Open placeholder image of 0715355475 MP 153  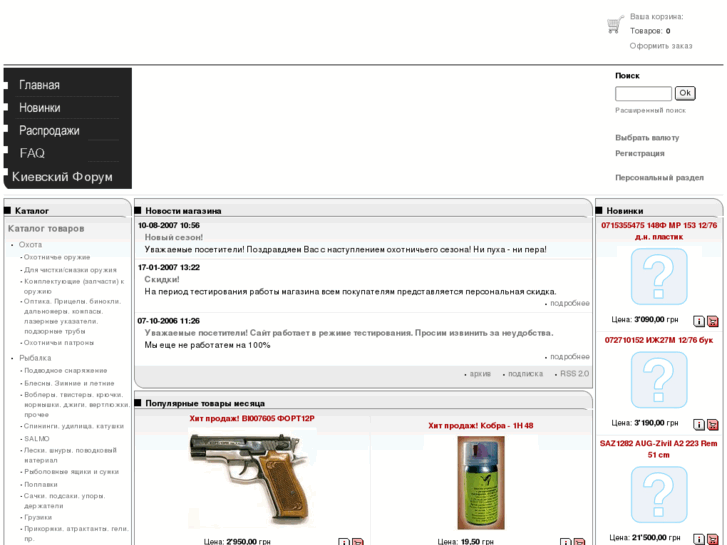(x=659, y=276)
